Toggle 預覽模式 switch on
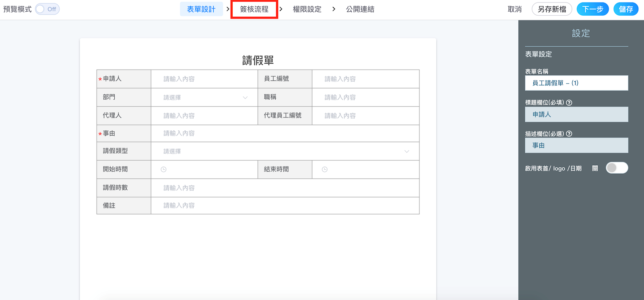644x300 pixels. (x=47, y=9)
